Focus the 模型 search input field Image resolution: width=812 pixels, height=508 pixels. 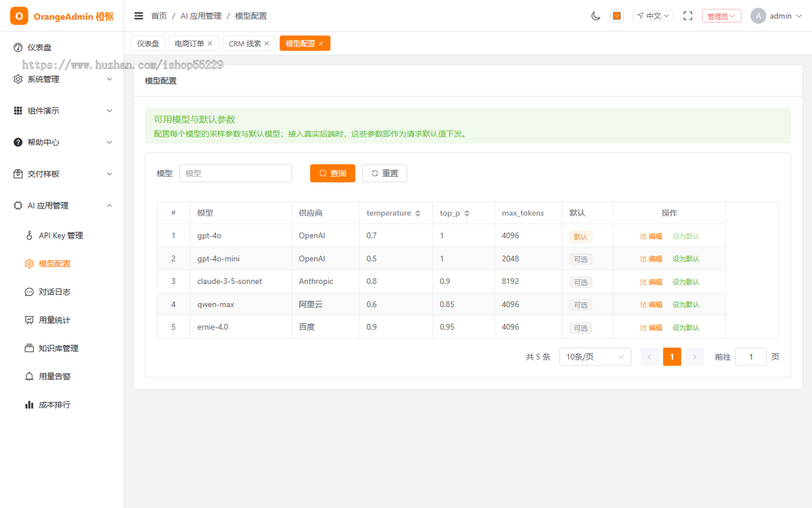click(x=235, y=173)
